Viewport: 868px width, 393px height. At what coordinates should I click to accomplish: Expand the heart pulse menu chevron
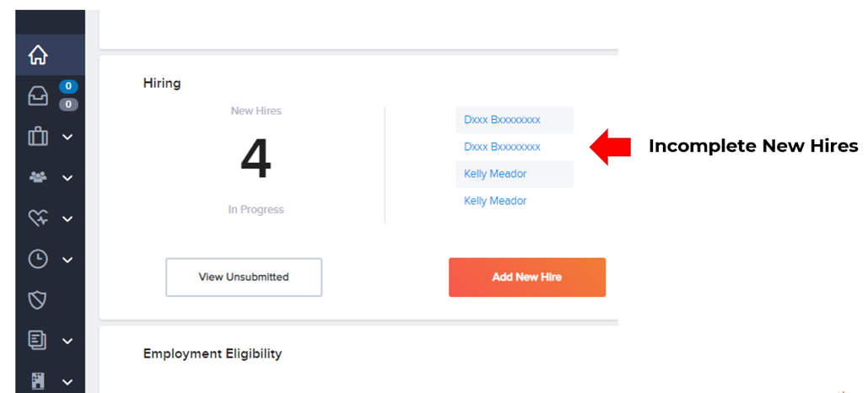tap(67, 218)
